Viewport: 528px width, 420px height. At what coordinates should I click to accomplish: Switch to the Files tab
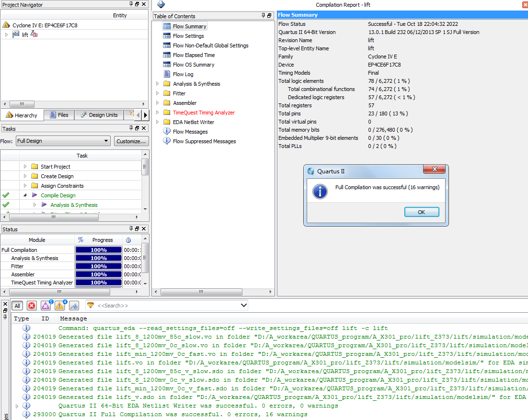(x=59, y=115)
